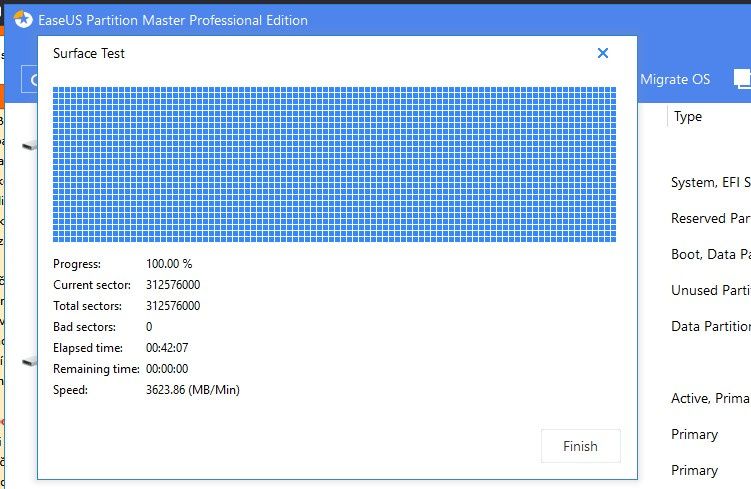This screenshot has height=489, width=751.
Task: Click the Bad sectors value 0
Action: coord(149,327)
